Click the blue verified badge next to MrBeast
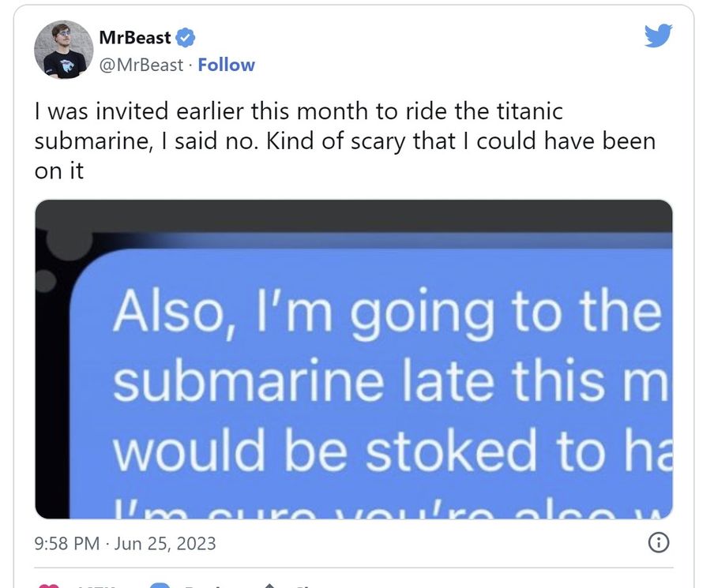This screenshot has height=588, width=714. (x=185, y=38)
